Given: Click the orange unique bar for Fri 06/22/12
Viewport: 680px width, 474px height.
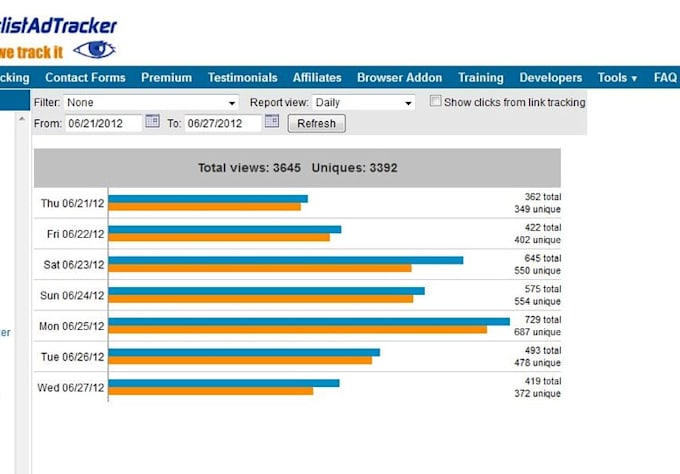Looking at the screenshot, I should coord(219,238).
